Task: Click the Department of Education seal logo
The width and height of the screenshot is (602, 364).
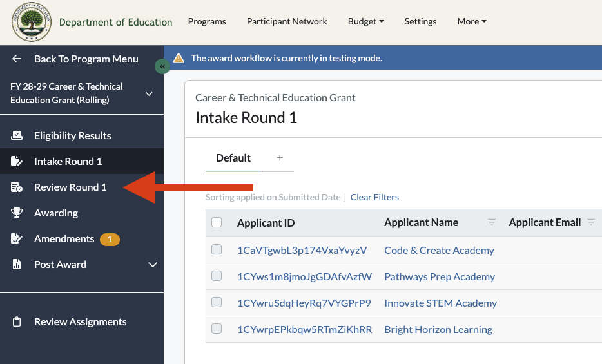Action: 32,22
